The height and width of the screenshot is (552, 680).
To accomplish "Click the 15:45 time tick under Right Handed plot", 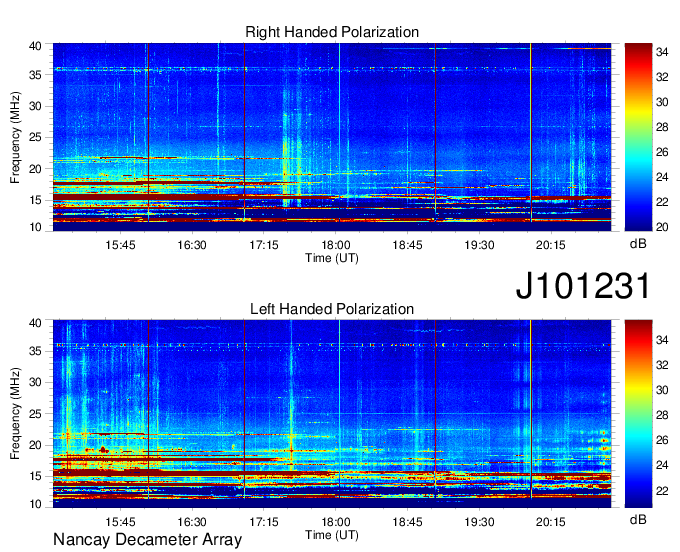I will coord(120,245).
